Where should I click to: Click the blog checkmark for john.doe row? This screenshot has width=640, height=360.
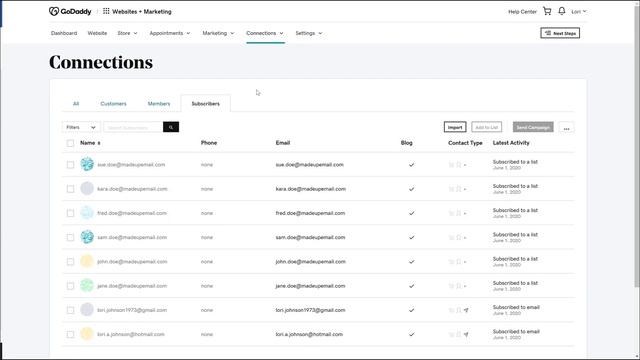pyautogui.click(x=411, y=262)
